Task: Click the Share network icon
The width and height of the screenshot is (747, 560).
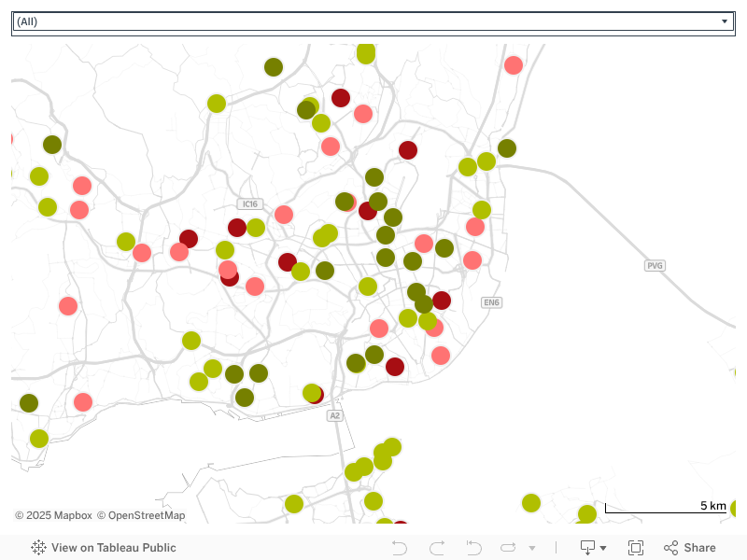Action: point(670,548)
